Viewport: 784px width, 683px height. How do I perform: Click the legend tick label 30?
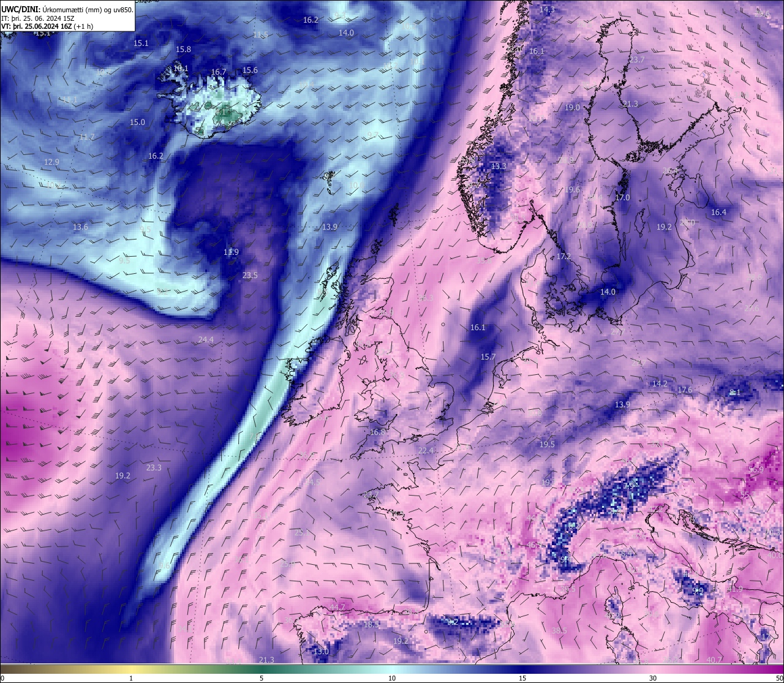click(x=653, y=678)
